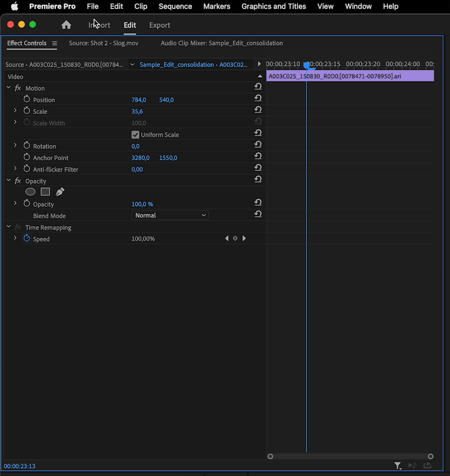
Task: Click the current timecode 00:00:23:13
Action: click(19, 466)
